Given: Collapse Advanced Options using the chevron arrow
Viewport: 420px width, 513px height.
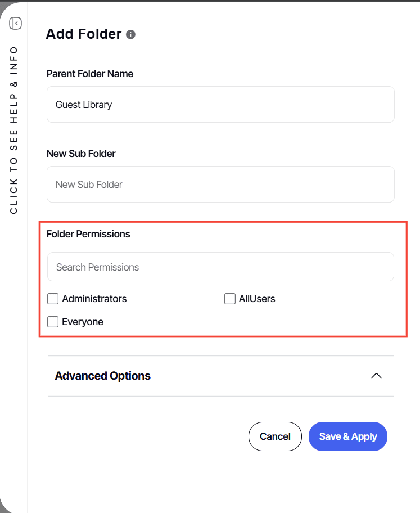Looking at the screenshot, I should pos(376,376).
